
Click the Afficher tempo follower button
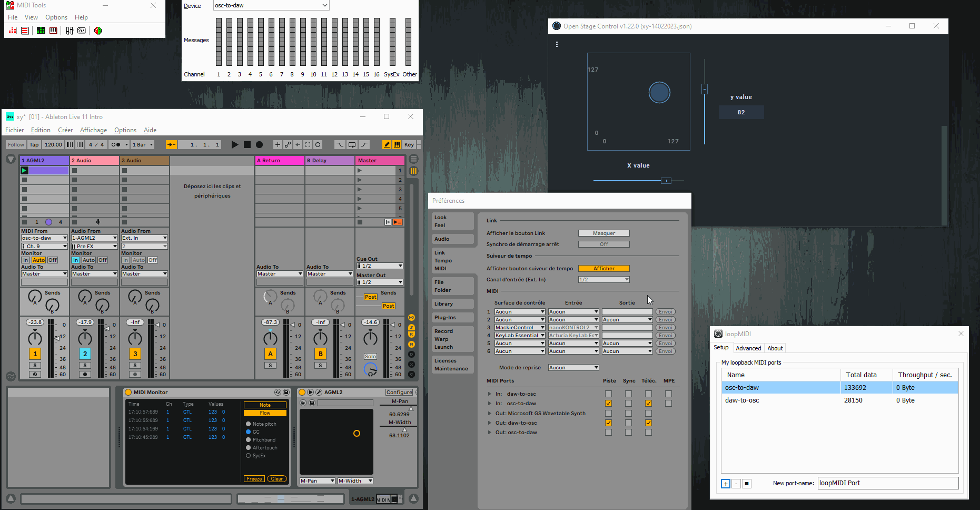pyautogui.click(x=604, y=269)
